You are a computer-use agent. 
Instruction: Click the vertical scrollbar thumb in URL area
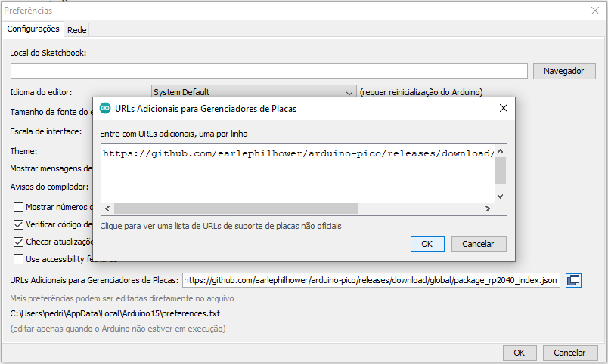coord(500,171)
